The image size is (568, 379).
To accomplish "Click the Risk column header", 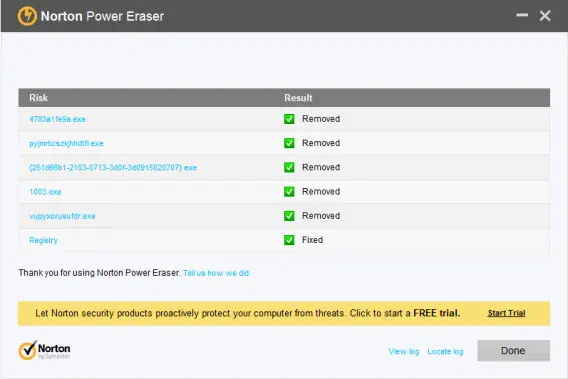I will point(38,98).
